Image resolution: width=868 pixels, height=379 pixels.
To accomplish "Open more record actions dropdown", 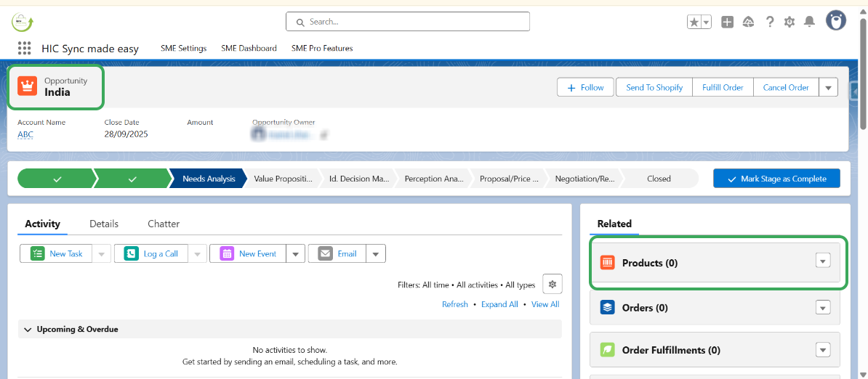I will pos(829,87).
